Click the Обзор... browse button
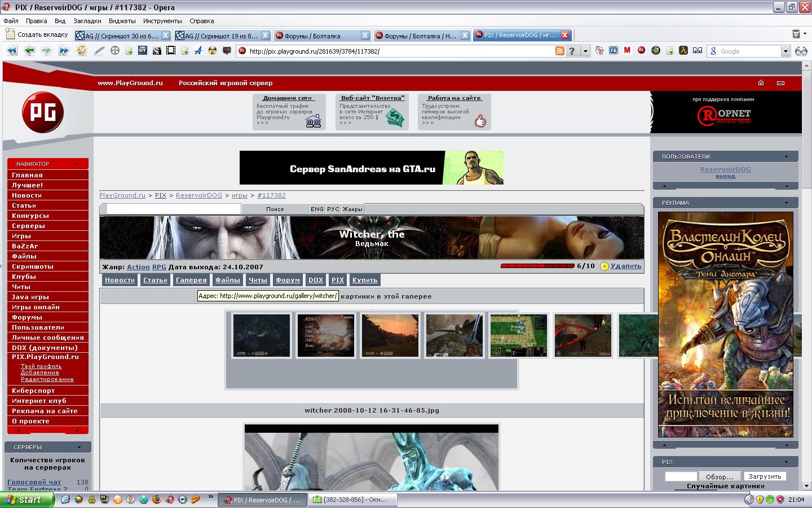812x508 pixels. tap(720, 476)
